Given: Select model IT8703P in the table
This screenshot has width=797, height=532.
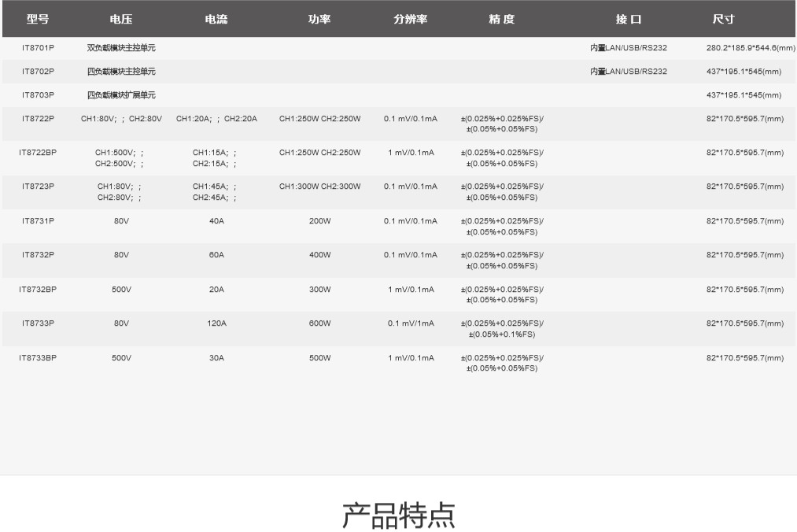Looking at the screenshot, I should pos(38,95).
